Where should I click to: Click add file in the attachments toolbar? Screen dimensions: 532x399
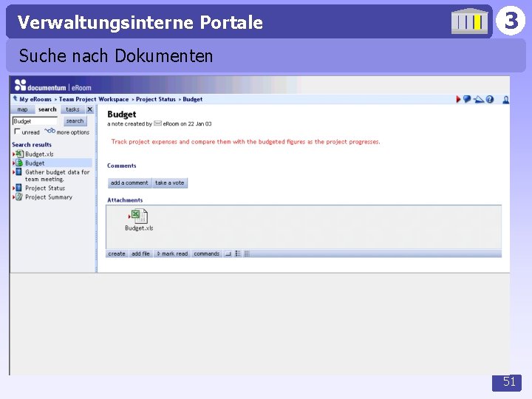pos(140,253)
